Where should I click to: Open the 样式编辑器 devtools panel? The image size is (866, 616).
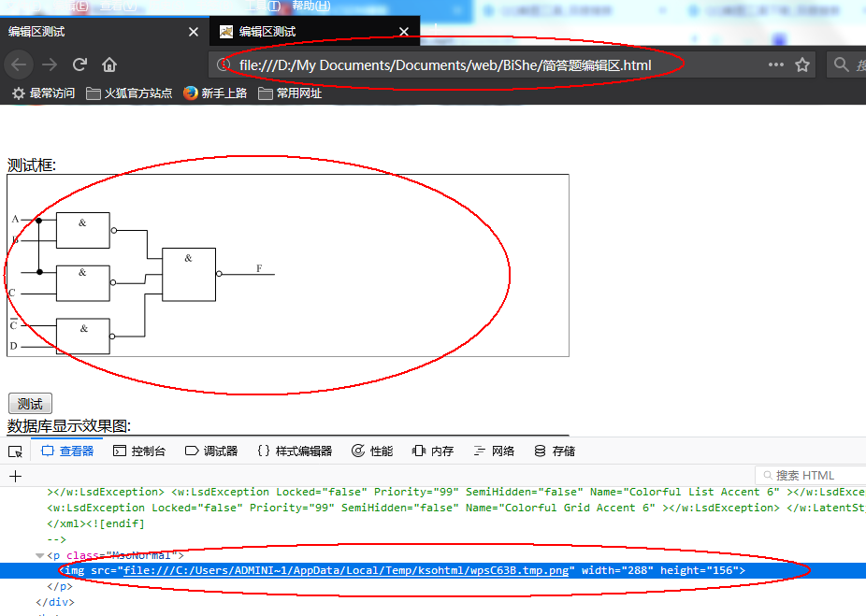tap(295, 451)
